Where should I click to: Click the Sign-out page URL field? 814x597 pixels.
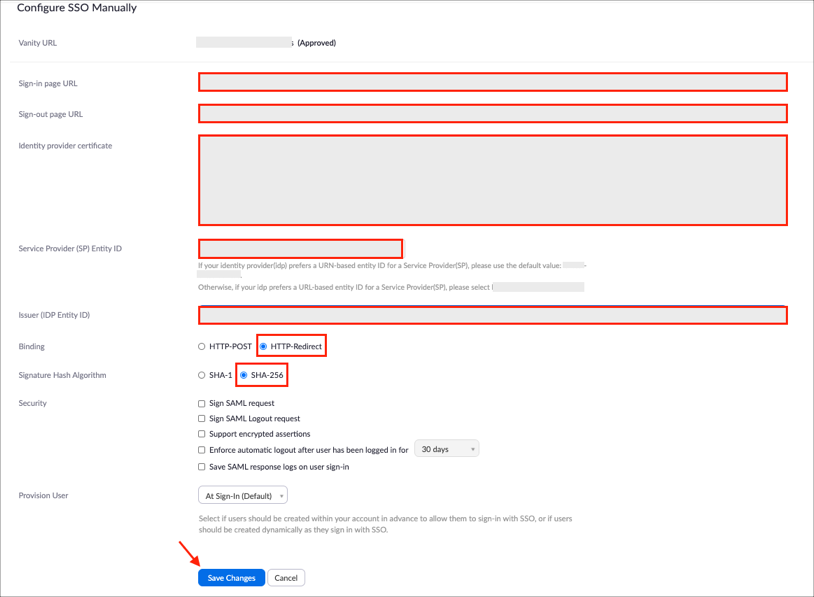[x=492, y=114]
